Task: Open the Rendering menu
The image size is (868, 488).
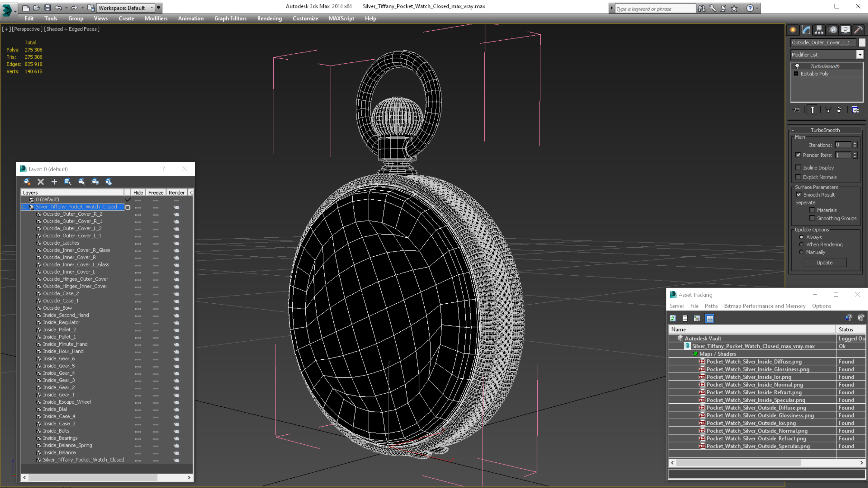Action: tap(269, 18)
